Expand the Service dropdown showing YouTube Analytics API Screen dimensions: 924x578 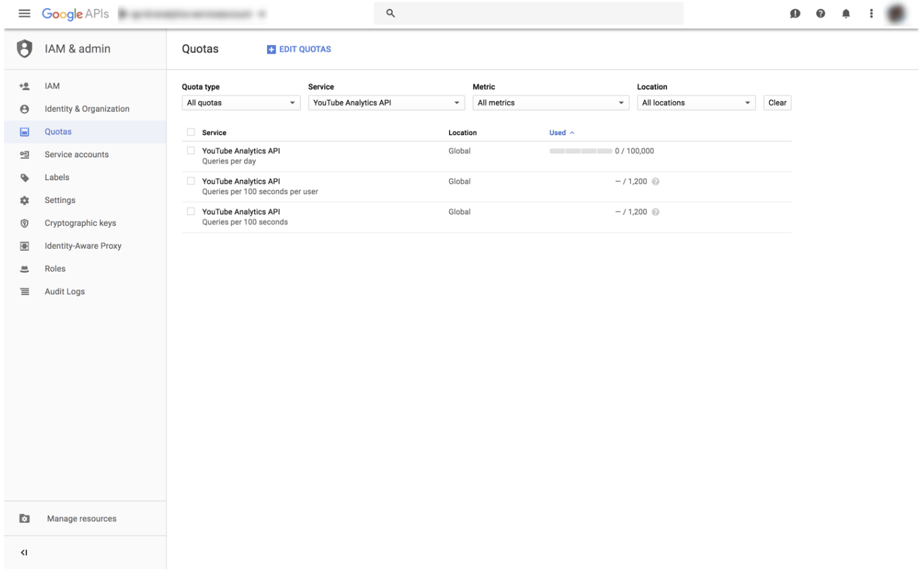[x=386, y=103]
